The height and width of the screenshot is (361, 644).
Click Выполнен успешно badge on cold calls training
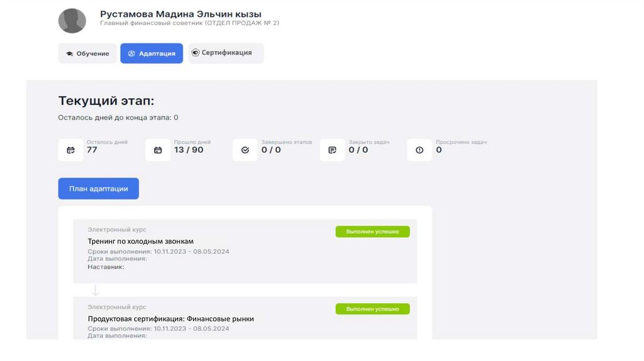click(372, 231)
